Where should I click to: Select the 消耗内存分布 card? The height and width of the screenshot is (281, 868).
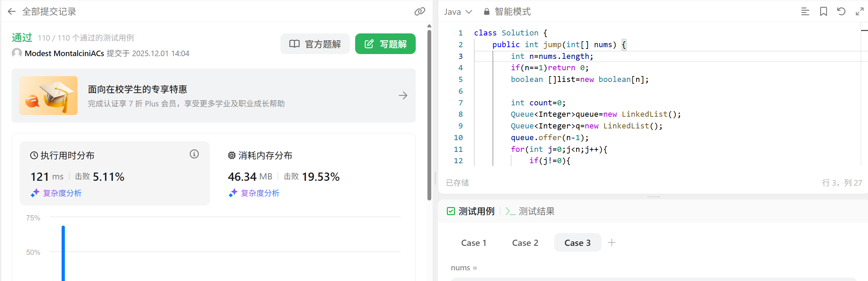coord(313,173)
